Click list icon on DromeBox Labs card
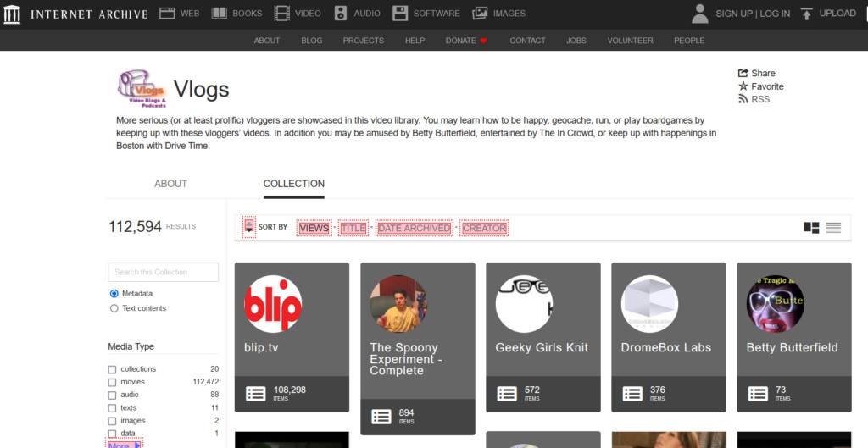Viewport: 868px width, 448px height. coord(632,394)
